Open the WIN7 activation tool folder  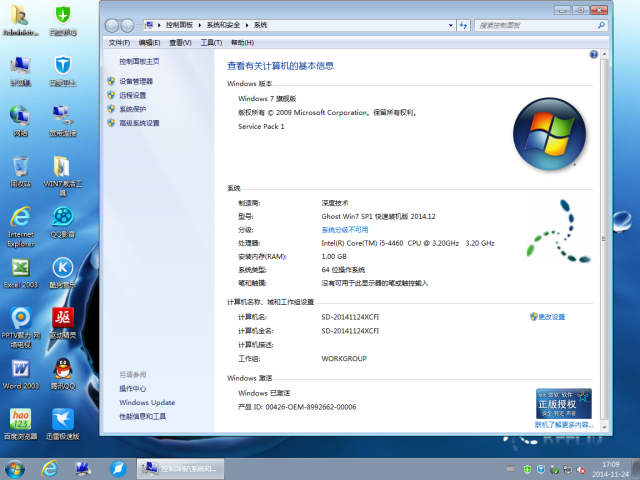coord(63,176)
